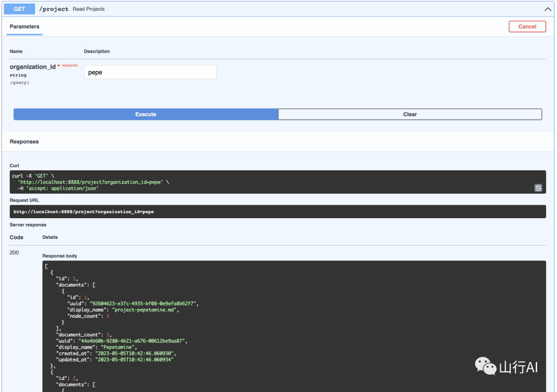
Task: Click the Clear button
Action: coord(410,114)
